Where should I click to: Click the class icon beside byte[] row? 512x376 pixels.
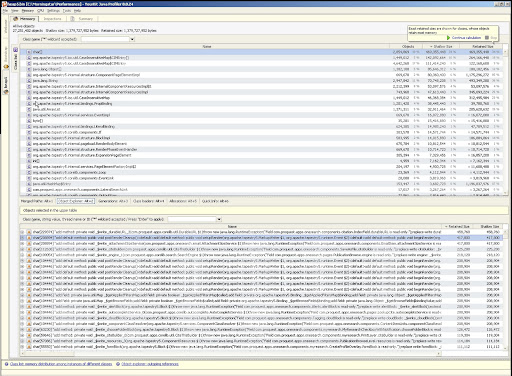click(29, 121)
